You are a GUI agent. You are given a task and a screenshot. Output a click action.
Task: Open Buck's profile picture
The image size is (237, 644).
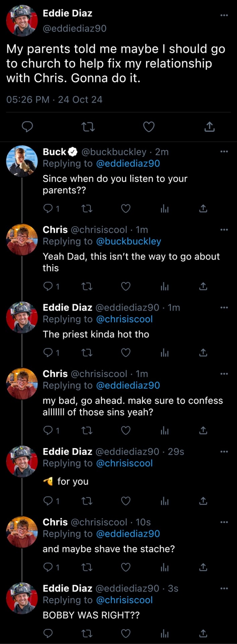click(22, 161)
